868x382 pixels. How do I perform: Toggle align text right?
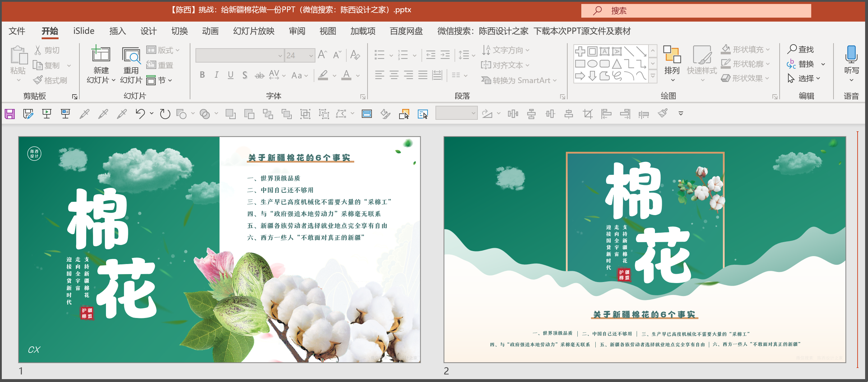pyautogui.click(x=408, y=75)
